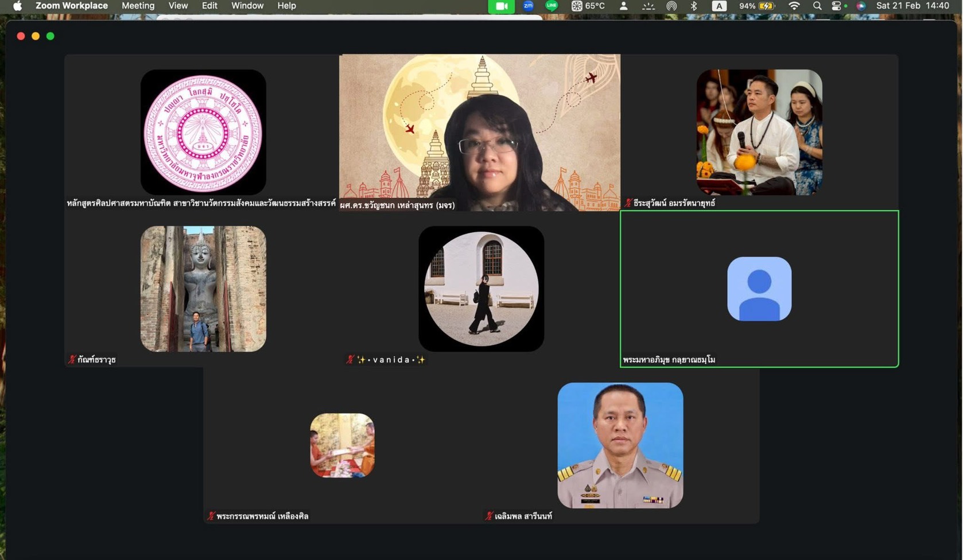Open the Zoom Workplace app menu
This screenshot has width=963, height=560.
pyautogui.click(x=71, y=6)
